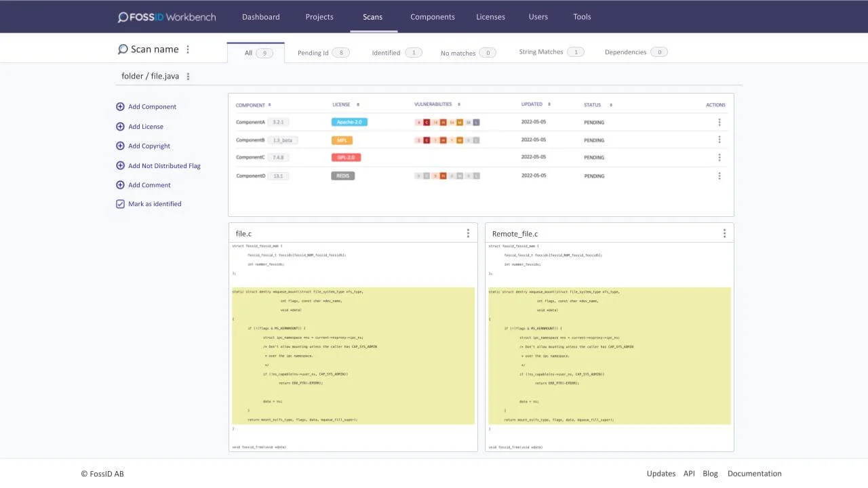Open the kebab menu beside Scan name

pyautogui.click(x=188, y=49)
